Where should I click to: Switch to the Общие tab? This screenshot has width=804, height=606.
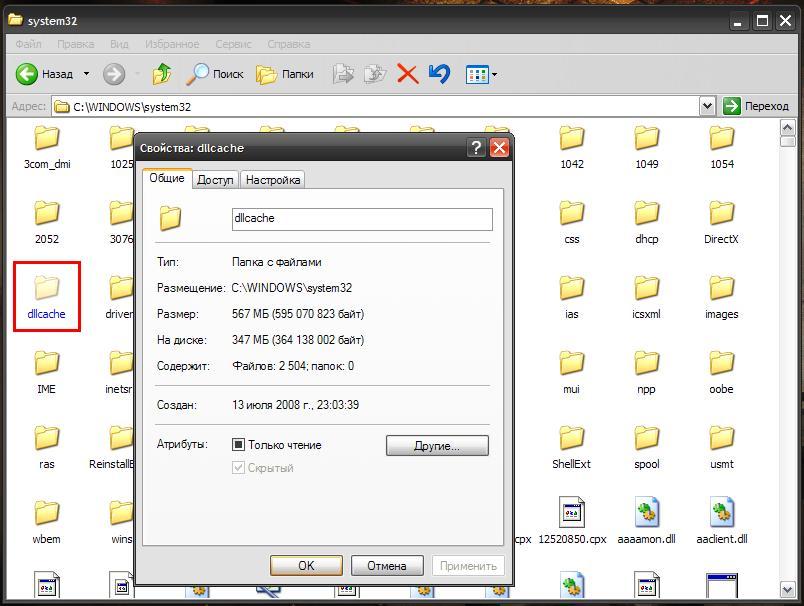pos(167,178)
